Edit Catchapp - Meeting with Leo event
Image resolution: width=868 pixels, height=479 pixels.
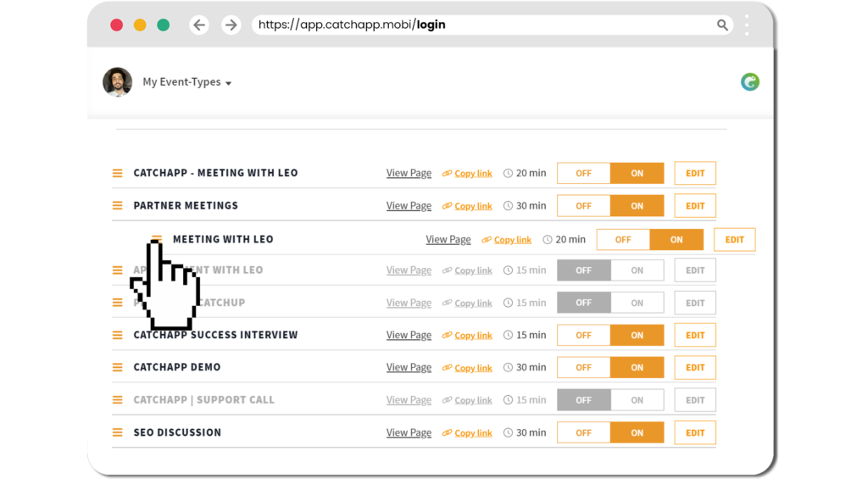click(x=695, y=173)
